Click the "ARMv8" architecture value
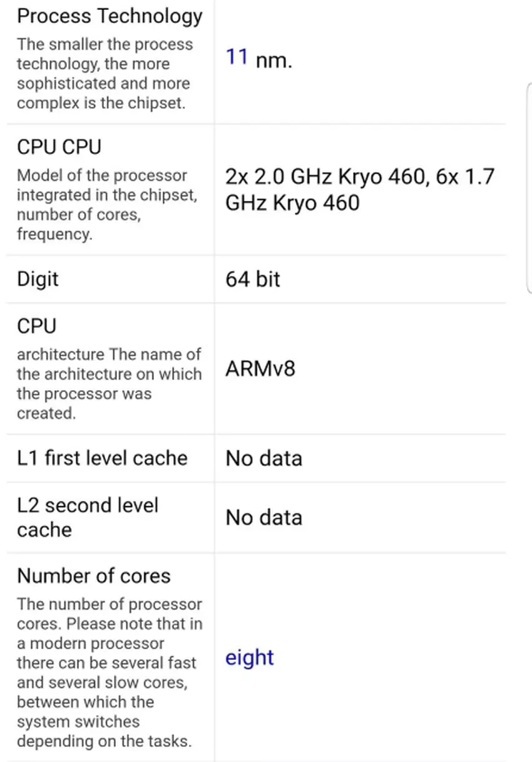 260,369
